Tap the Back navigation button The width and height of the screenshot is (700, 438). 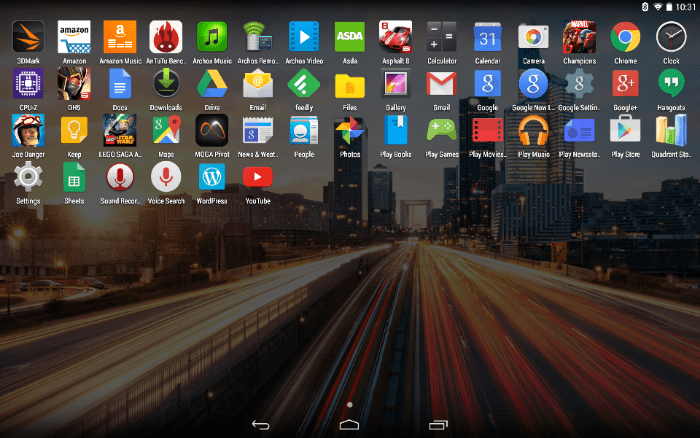tap(261, 425)
